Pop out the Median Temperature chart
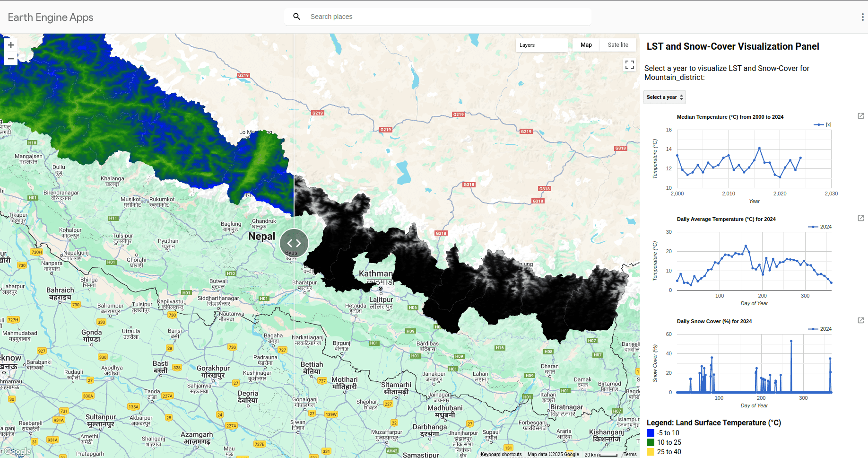The height and width of the screenshot is (458, 868). (x=860, y=116)
